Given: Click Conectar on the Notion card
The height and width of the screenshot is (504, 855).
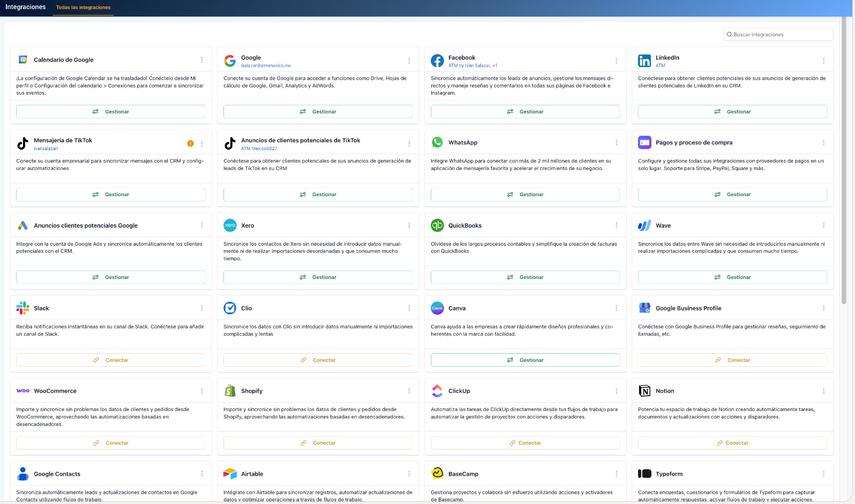Looking at the screenshot, I should click(733, 443).
